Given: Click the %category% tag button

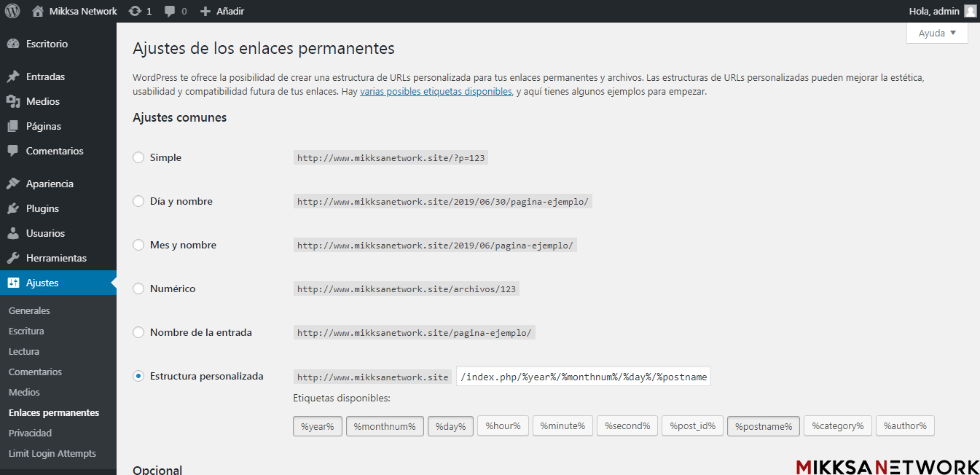Looking at the screenshot, I should coord(837,426).
